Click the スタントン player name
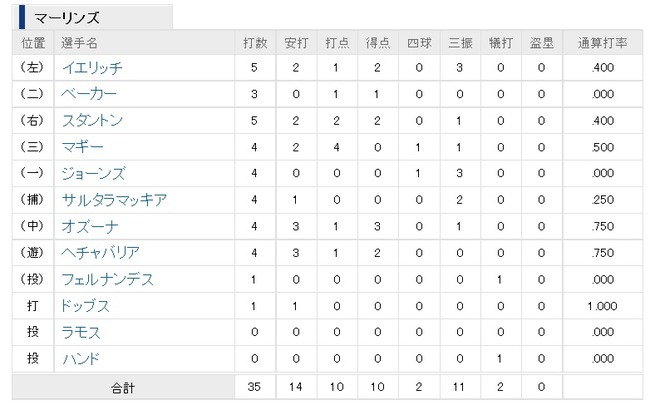Viewport: 650px width, 405px height. (92, 120)
